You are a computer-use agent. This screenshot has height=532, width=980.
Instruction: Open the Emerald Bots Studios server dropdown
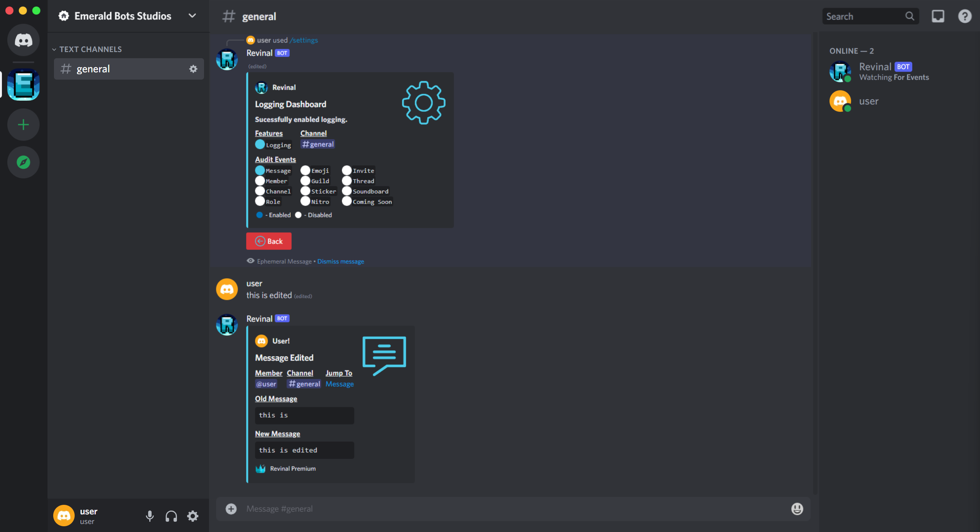click(192, 16)
